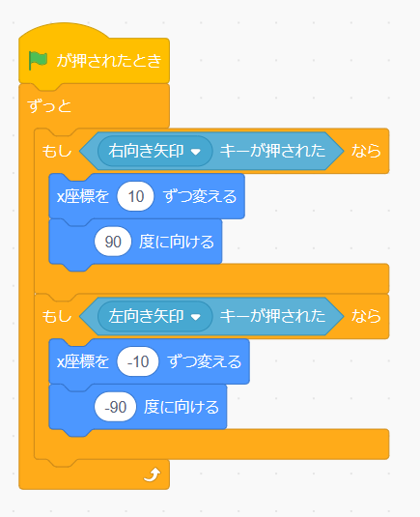Click the loop arrow icon on forever block
The image size is (420, 517).
153,474
